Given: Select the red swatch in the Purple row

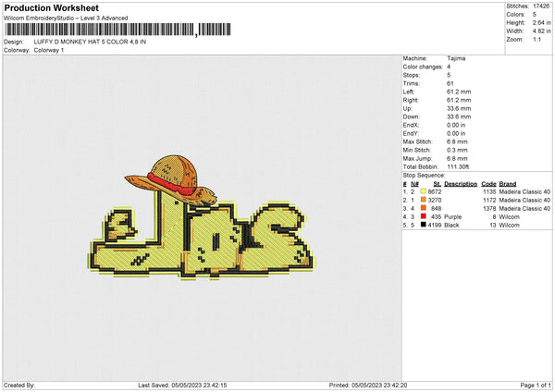Looking at the screenshot, I should click(x=424, y=216).
